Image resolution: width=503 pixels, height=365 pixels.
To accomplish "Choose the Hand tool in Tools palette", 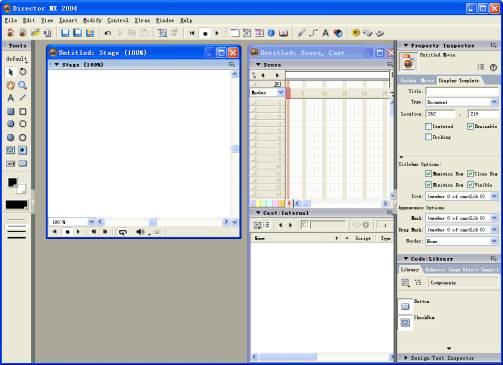I will coord(11,85).
